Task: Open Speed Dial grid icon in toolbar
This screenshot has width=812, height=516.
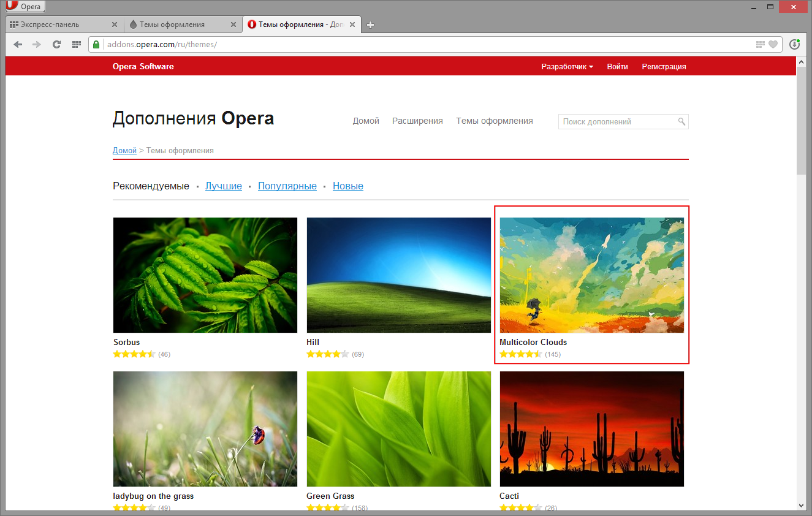Action: coord(76,44)
